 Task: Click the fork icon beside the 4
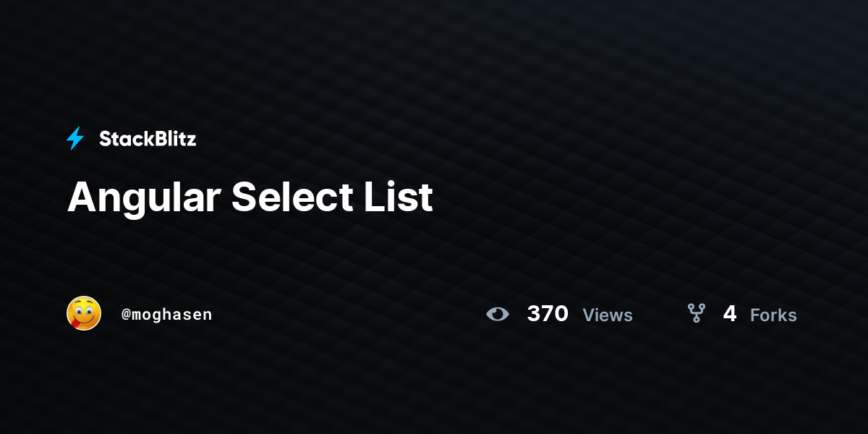point(697,313)
